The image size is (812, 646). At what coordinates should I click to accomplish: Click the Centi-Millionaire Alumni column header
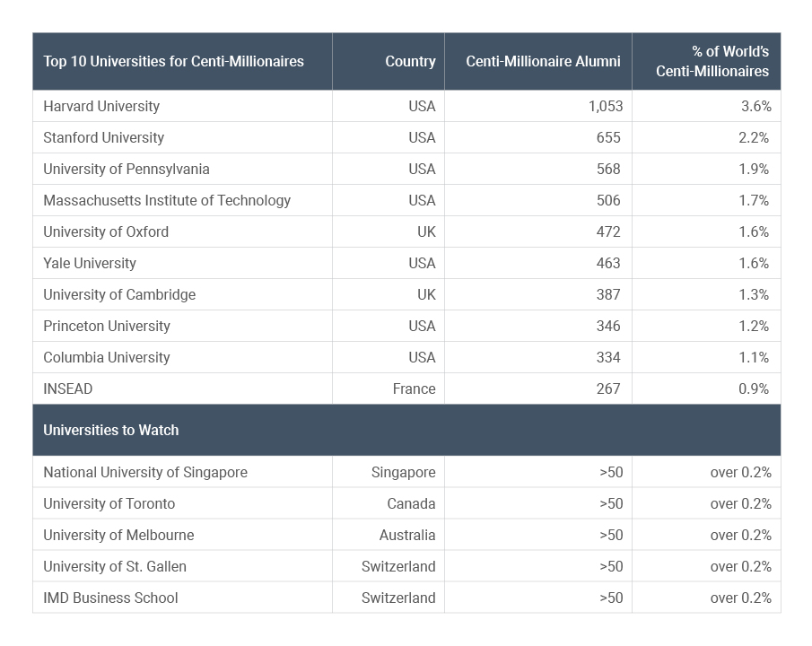click(543, 61)
